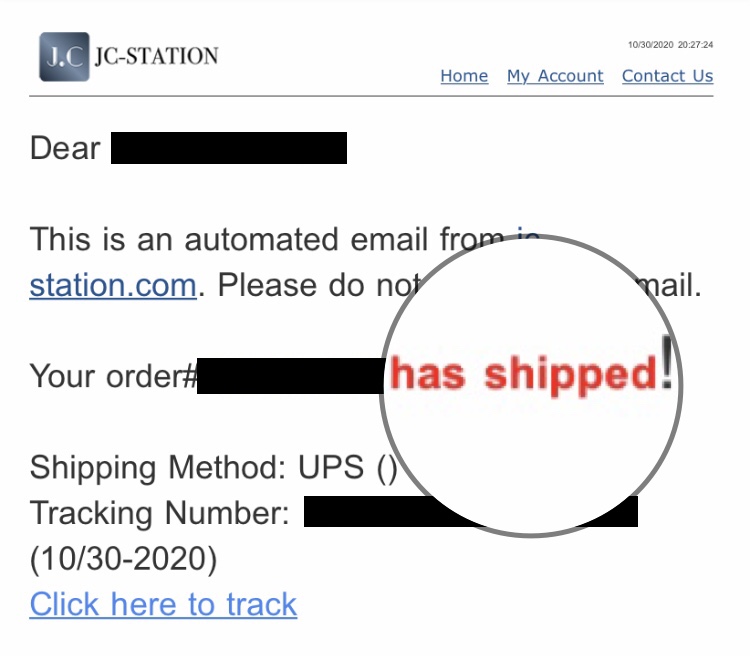Viewport: 750px width, 656px height.
Task: Click the JC-STATION brand name text
Action: pos(156,56)
